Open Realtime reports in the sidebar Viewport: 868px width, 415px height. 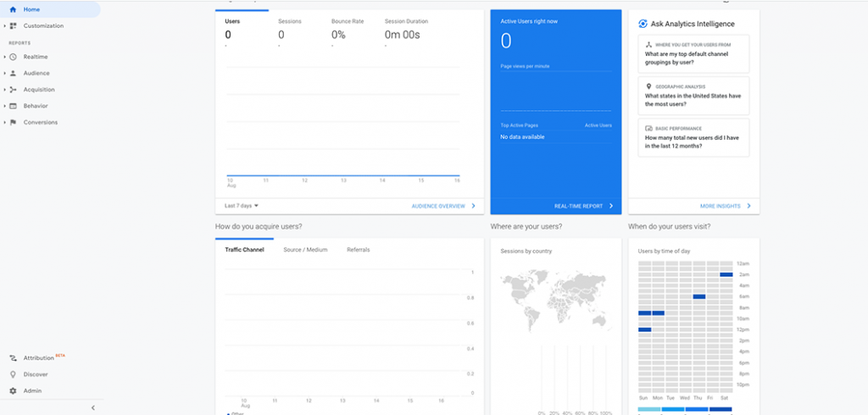(x=36, y=57)
